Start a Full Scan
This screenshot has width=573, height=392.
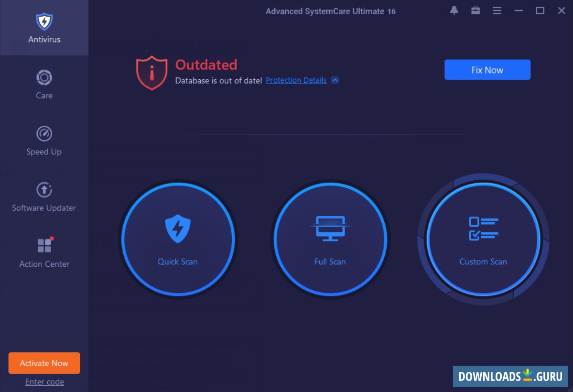(330, 239)
